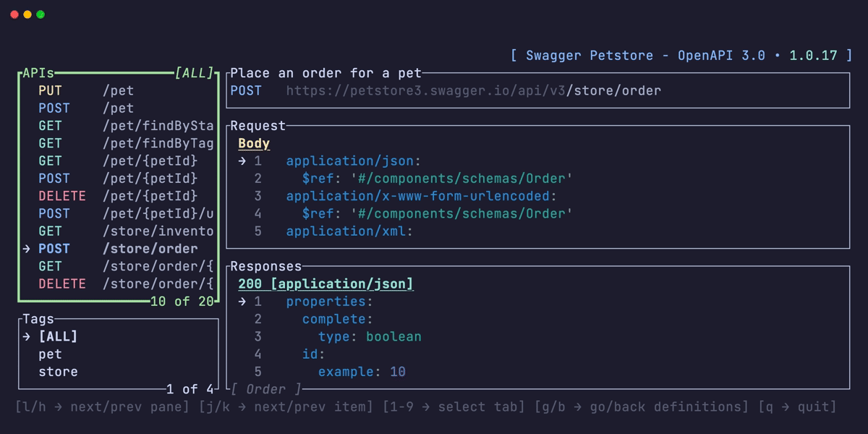Open the GET /pet/findByStatus endpoint
The width and height of the screenshot is (868, 434).
click(x=109, y=125)
